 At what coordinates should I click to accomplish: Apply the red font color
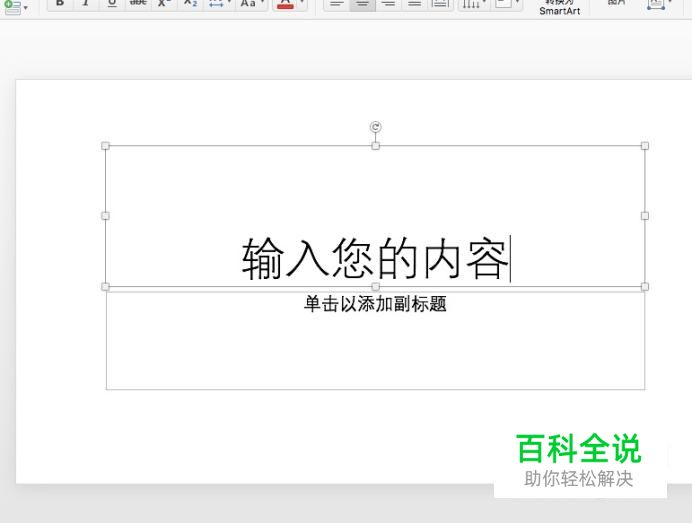(x=285, y=4)
